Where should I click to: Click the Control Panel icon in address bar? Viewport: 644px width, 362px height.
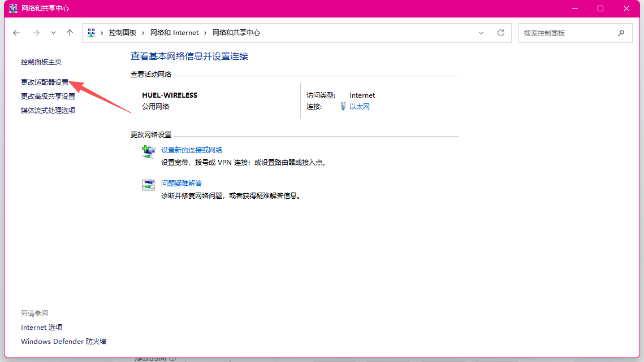[x=91, y=33]
